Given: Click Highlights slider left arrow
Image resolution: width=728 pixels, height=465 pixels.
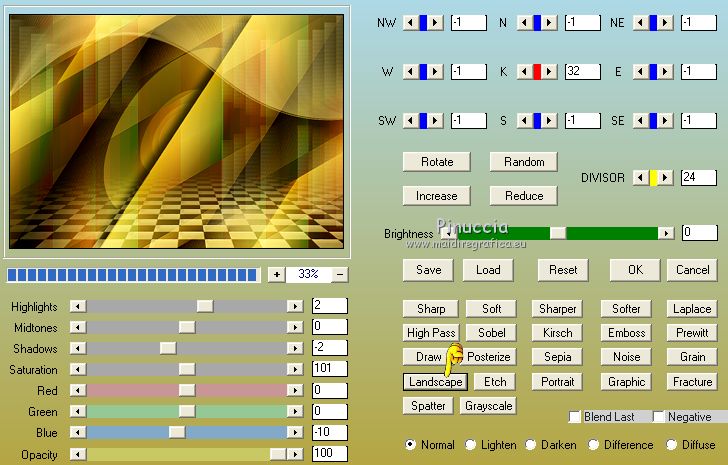Looking at the screenshot, I should click(x=78, y=306).
